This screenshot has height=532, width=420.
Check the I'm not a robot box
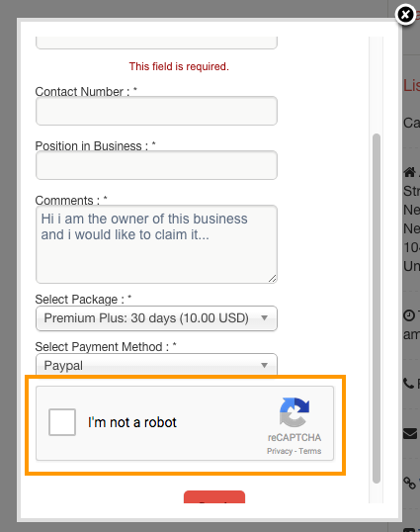click(x=62, y=422)
